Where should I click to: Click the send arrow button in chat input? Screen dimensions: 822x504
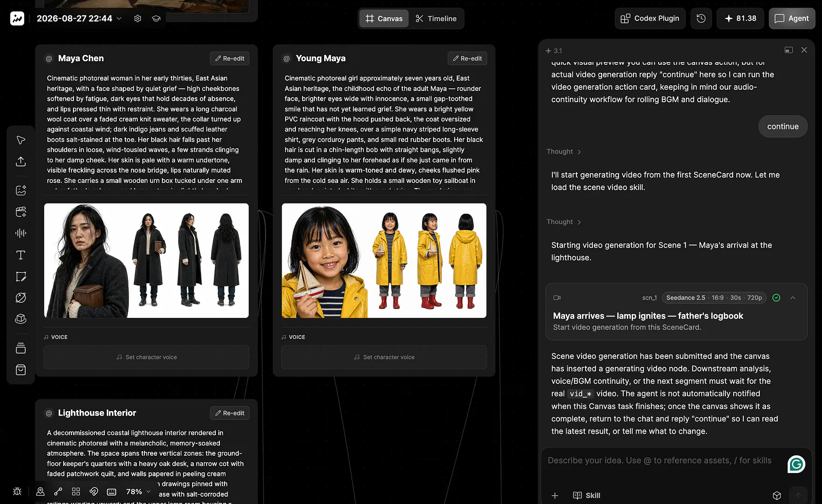tap(798, 495)
